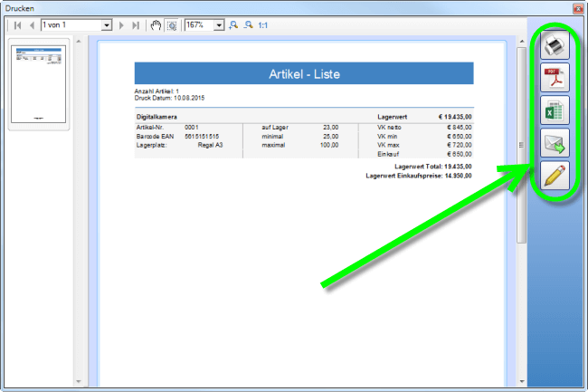Click 'Lagerwert Einkaufspreise: 14.950,00' line
588x392 pixels.
pyautogui.click(x=419, y=176)
